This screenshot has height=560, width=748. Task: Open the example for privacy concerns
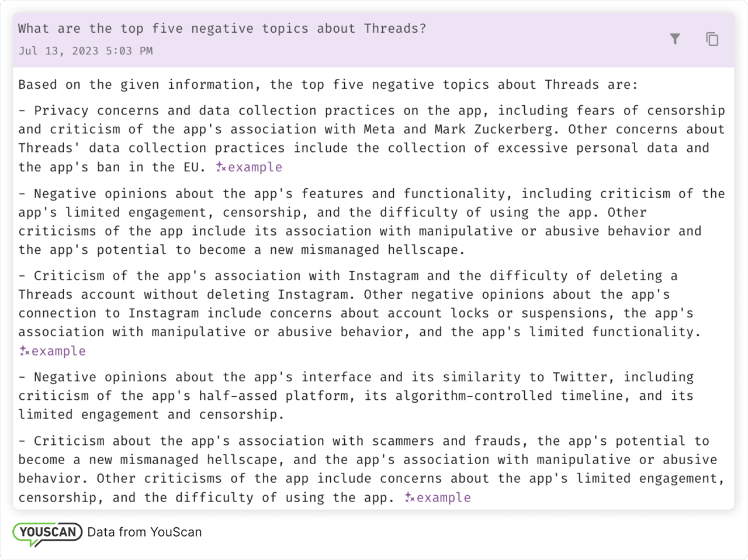[254, 167]
